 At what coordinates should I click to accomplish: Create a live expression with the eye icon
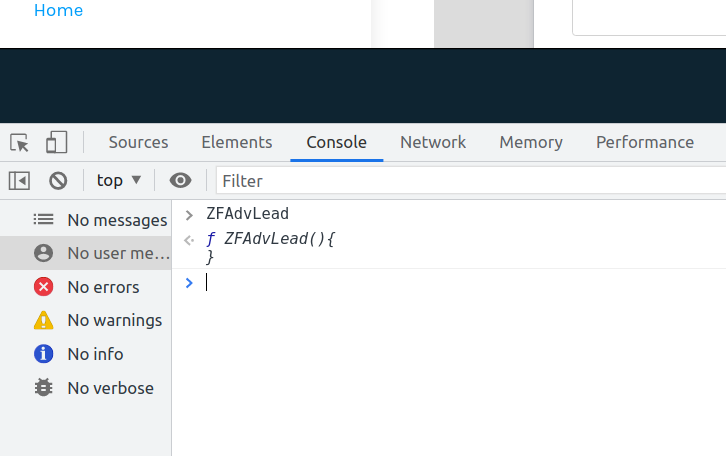180,180
